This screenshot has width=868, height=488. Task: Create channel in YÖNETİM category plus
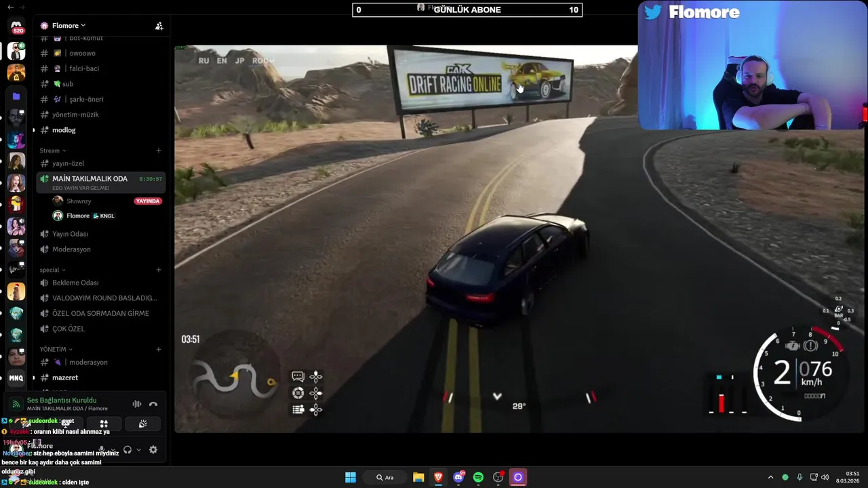tap(159, 349)
